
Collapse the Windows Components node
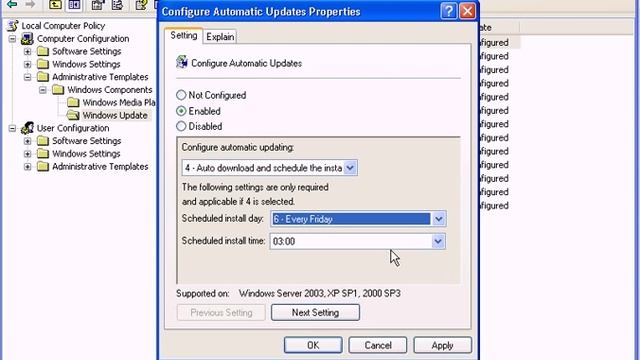point(43,90)
